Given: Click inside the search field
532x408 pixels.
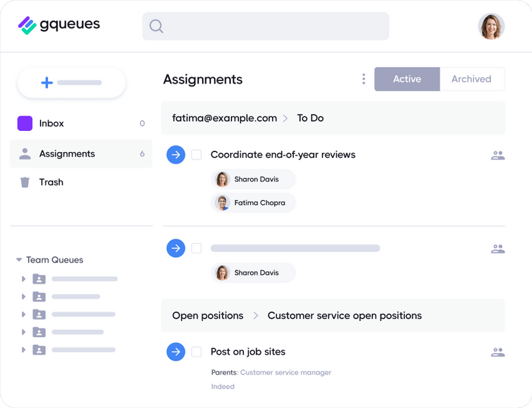Looking at the screenshot, I should pyautogui.click(x=265, y=26).
